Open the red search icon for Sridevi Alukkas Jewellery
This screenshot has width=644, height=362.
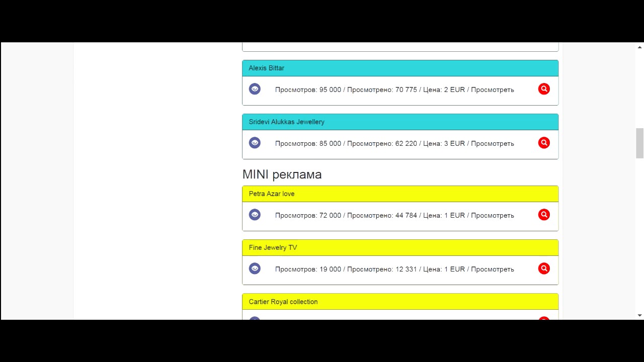click(x=544, y=143)
